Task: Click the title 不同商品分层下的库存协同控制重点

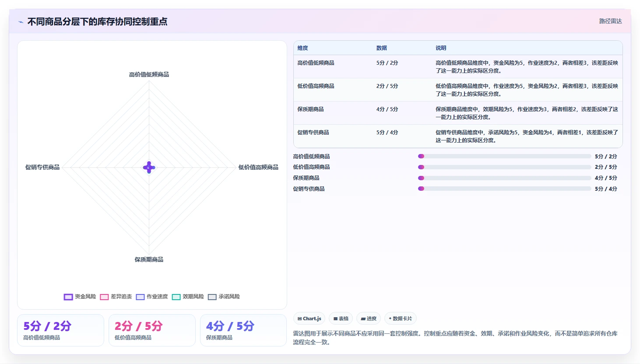Action: (x=97, y=21)
